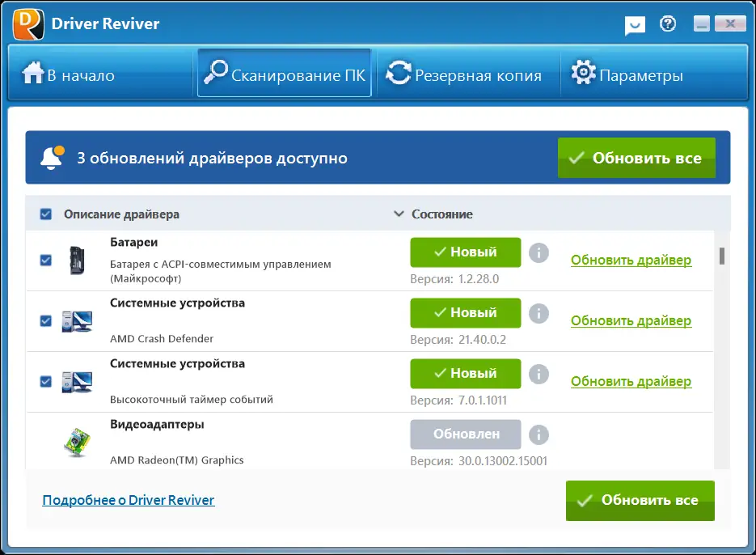Click Новый button for Высокоточный таймер событий
This screenshot has height=555, width=756.
click(x=466, y=374)
